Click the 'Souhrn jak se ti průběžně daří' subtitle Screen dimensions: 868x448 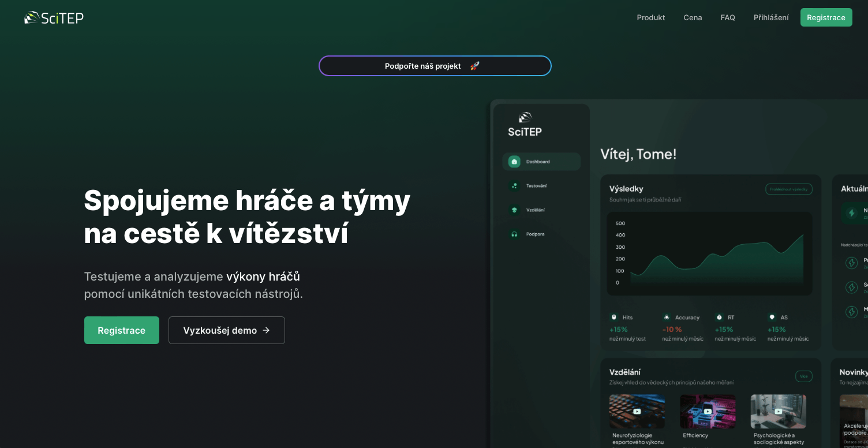click(x=645, y=200)
